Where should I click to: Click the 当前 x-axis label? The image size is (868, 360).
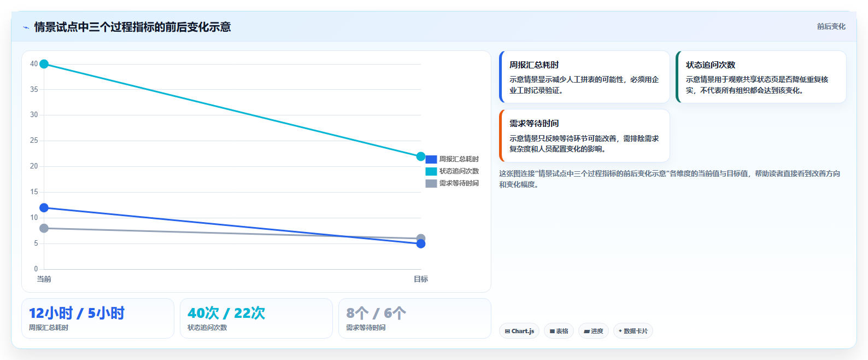pyautogui.click(x=44, y=279)
